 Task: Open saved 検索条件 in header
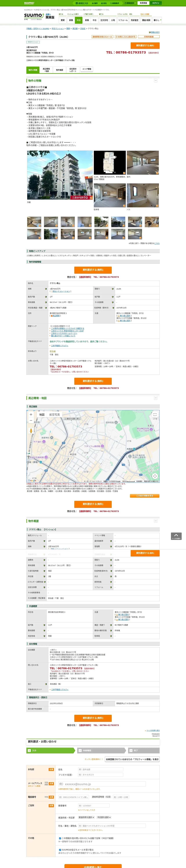click(x=115, y=3)
